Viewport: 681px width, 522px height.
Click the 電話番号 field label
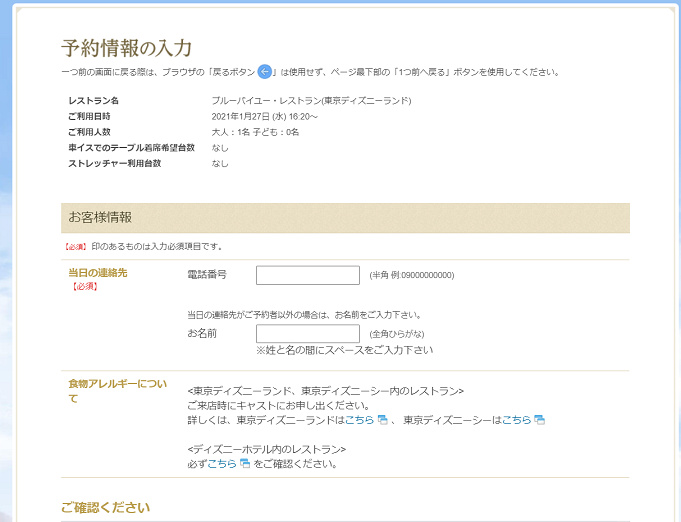(207, 275)
